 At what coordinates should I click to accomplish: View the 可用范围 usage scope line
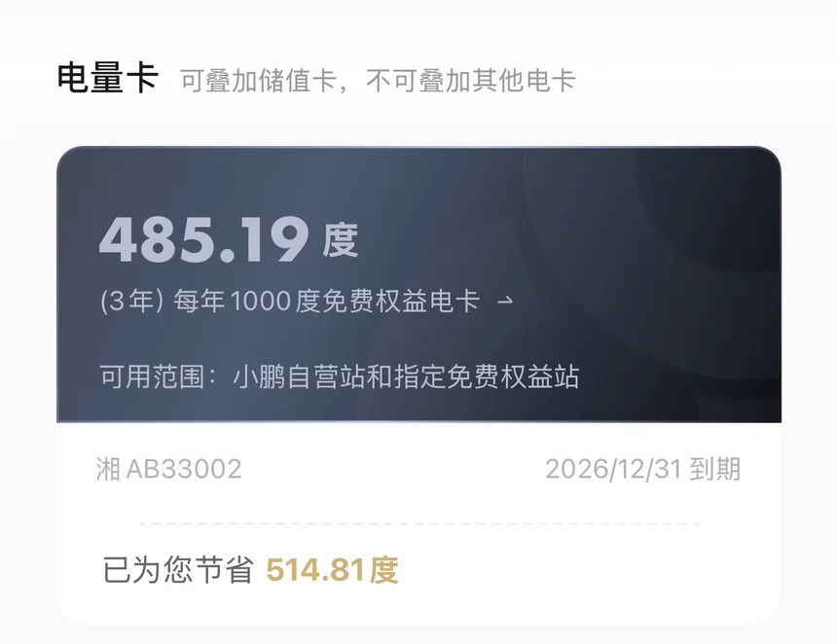click(340, 376)
